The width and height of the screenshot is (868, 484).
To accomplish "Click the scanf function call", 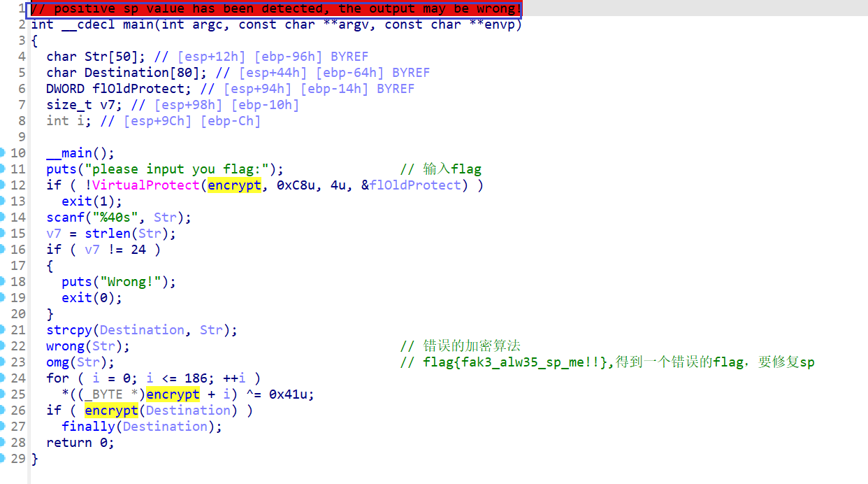I will coord(65,218).
